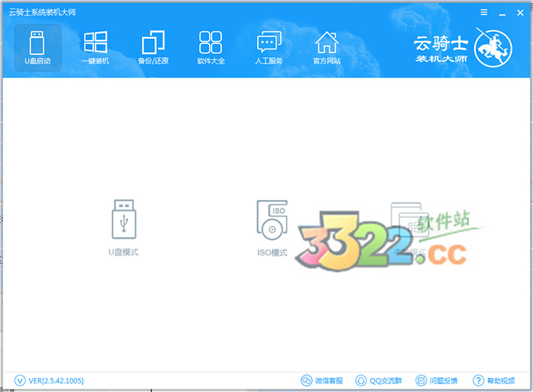Switch to 一键装机 section
This screenshot has height=392, width=533.
96,48
